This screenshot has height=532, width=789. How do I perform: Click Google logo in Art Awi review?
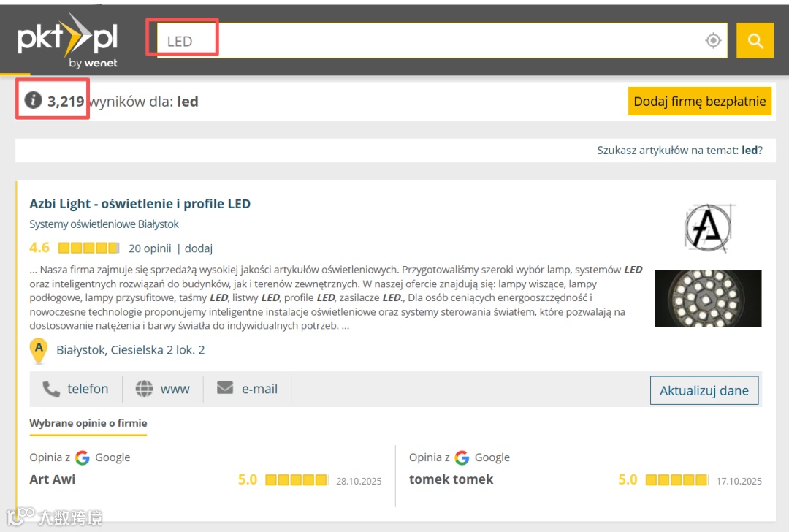point(82,457)
